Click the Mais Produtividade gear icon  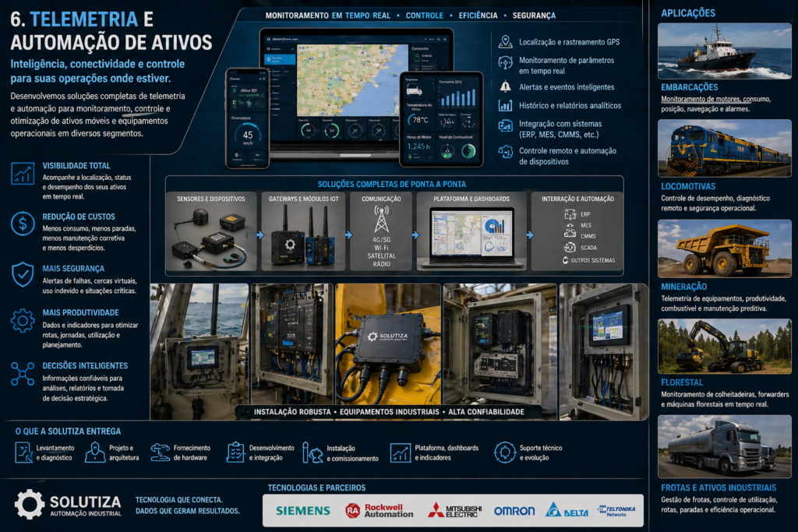[x=23, y=320]
